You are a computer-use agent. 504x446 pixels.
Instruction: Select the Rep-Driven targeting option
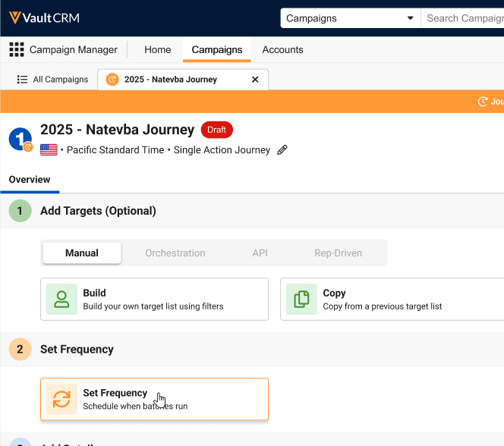coord(339,253)
